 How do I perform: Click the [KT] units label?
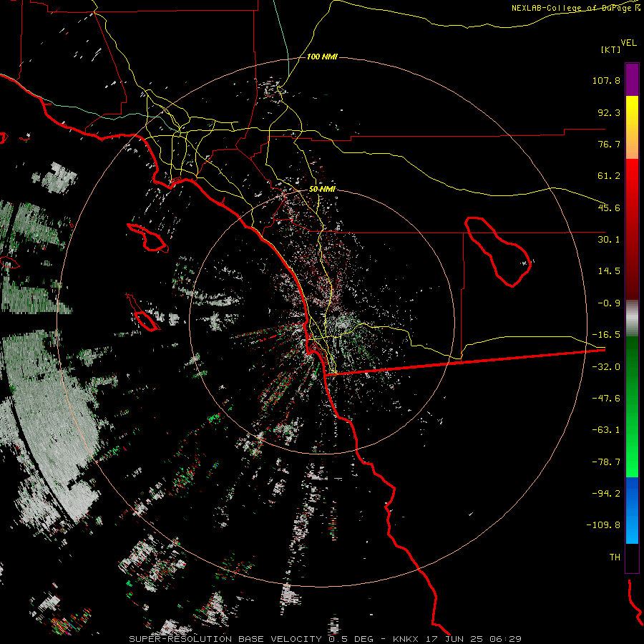611,49
